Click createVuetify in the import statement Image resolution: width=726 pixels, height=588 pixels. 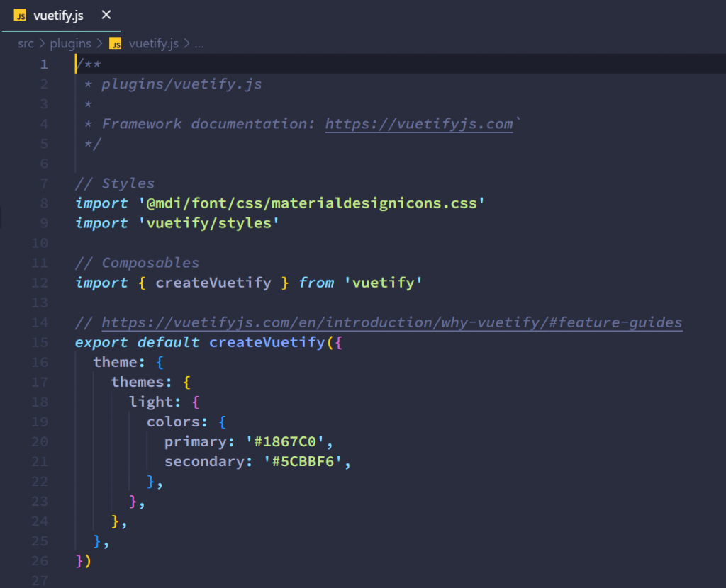point(213,283)
